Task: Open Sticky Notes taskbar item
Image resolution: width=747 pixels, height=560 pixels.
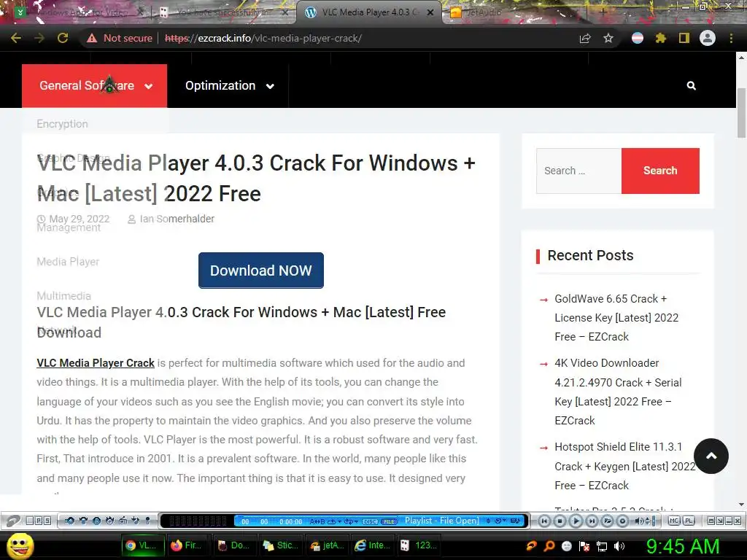Action: click(281, 545)
